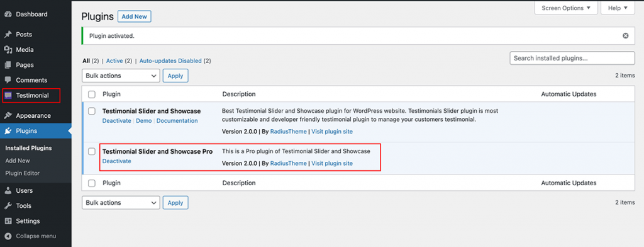Click the Settings sidebar icon
The image size is (644, 247).
[8, 221]
